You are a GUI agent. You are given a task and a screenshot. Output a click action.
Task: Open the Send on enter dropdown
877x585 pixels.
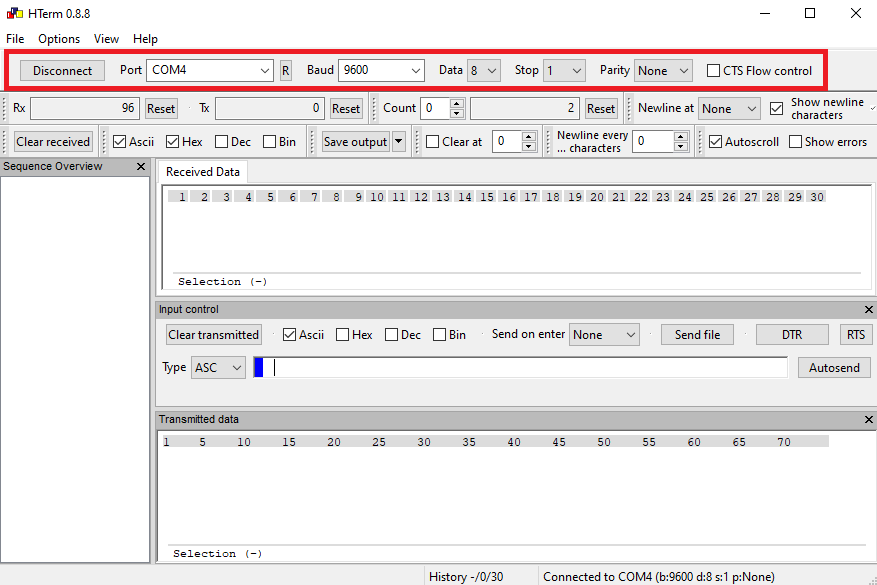tap(630, 335)
